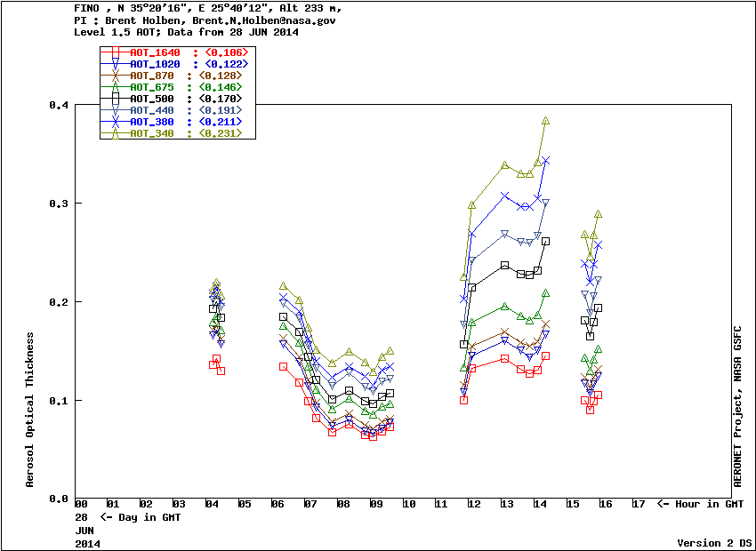Viewport: 756px width, 551px height.
Task: Select the green triangle AOT_675 legend marker
Action: click(114, 87)
